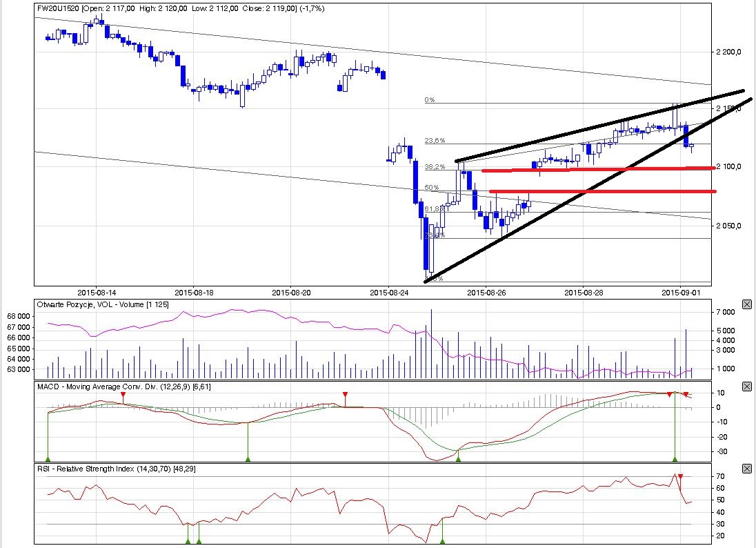Click the 2015-08-20 date label
This screenshot has width=756, height=548.
click(291, 293)
